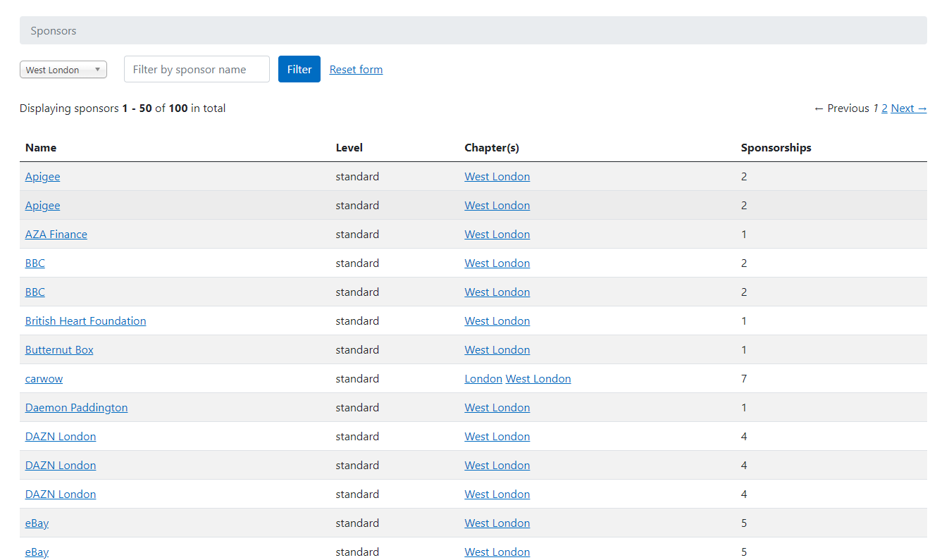Screen dimensions: 949x560
Task: Click the sponsorship count 7 for carwow
Action: [x=744, y=379]
